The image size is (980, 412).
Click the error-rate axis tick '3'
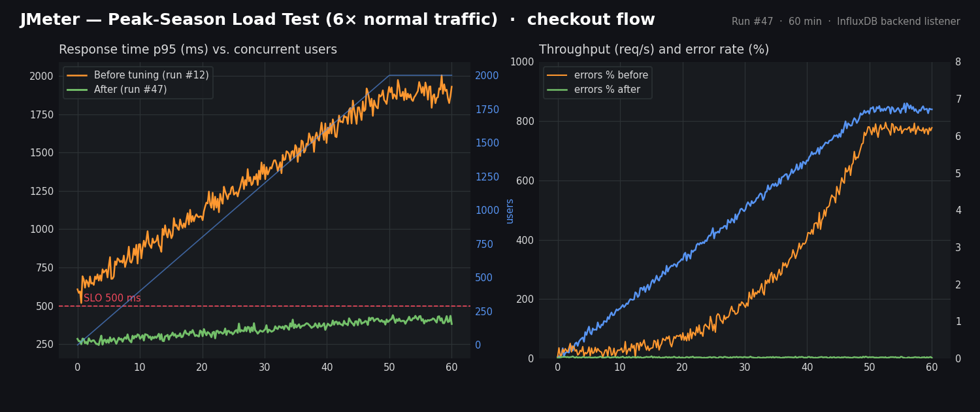958,247
